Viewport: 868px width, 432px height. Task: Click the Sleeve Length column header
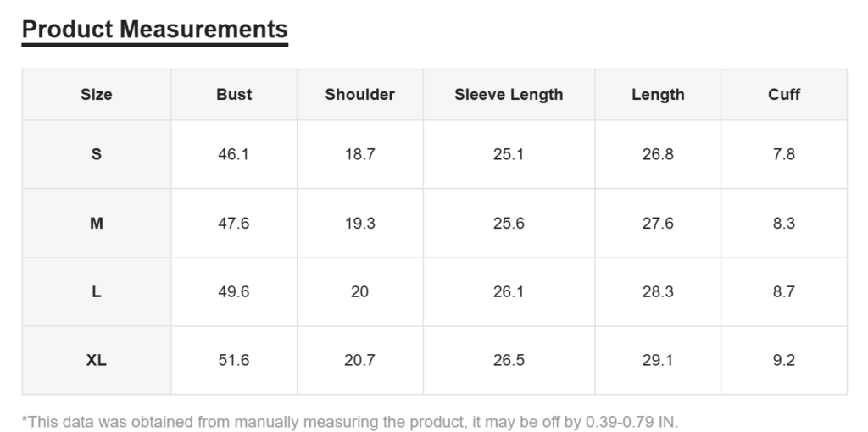(x=509, y=95)
